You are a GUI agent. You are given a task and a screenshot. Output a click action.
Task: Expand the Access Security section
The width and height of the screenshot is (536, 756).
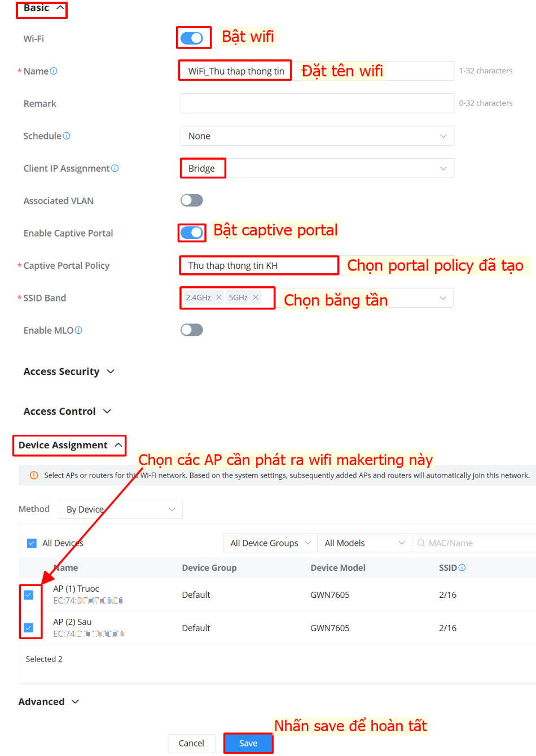[x=69, y=372]
